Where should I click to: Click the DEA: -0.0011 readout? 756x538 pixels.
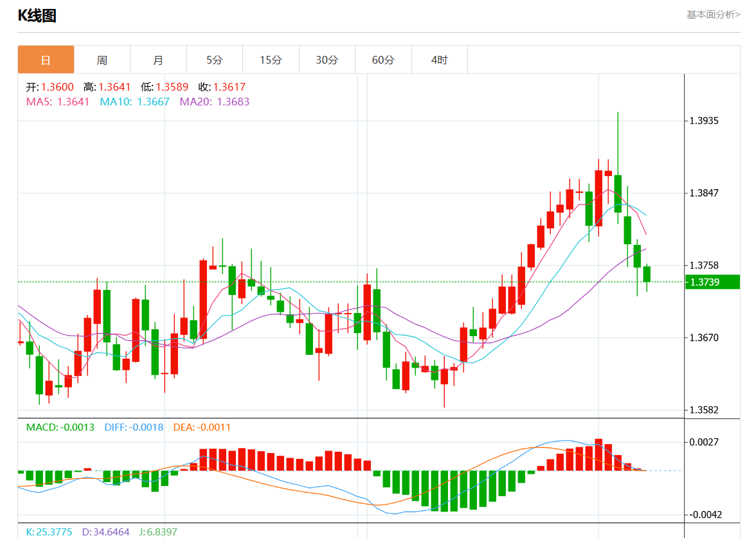coord(202,427)
